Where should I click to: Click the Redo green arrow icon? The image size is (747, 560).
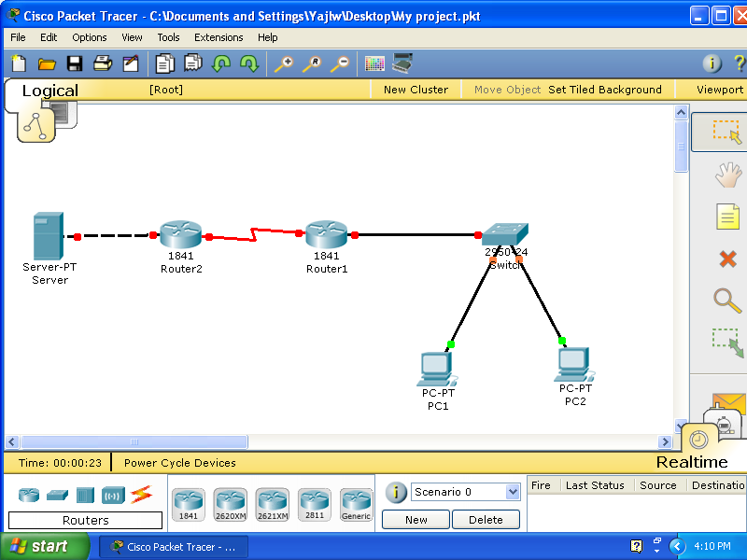click(x=249, y=63)
